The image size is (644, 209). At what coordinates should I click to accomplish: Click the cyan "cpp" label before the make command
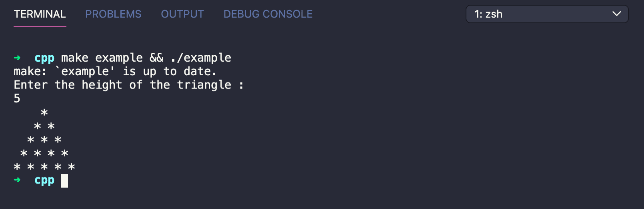point(44,58)
